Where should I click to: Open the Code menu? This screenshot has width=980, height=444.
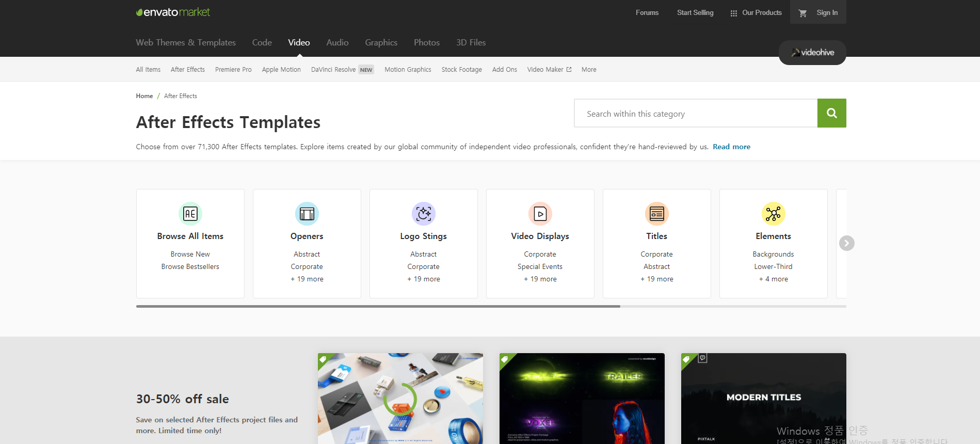262,42
